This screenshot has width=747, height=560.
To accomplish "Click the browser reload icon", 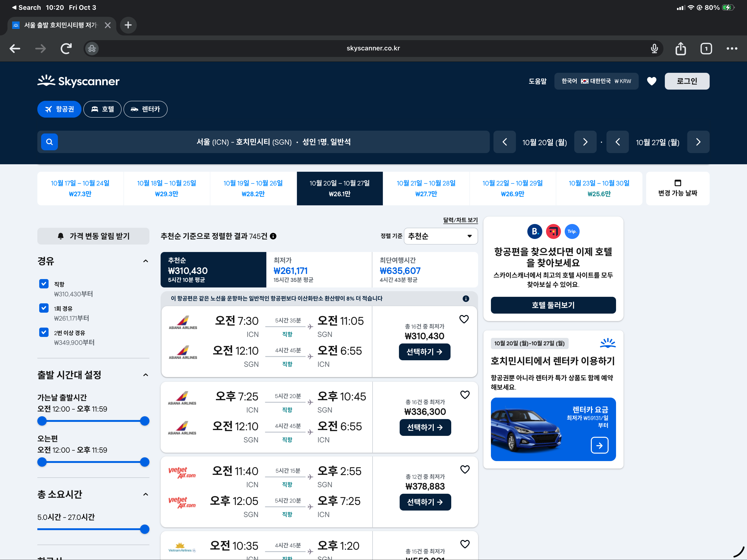I will 66,48.
